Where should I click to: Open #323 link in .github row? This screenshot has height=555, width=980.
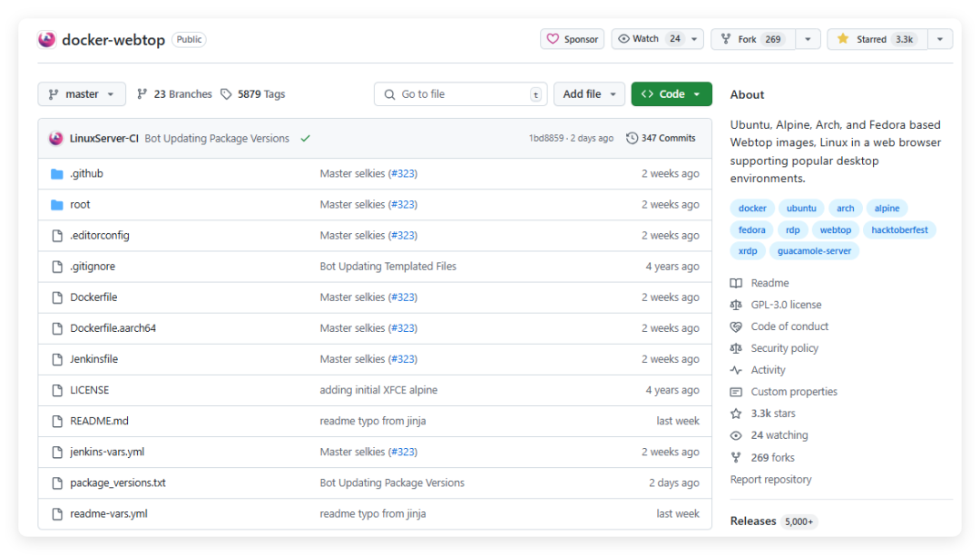click(x=404, y=173)
